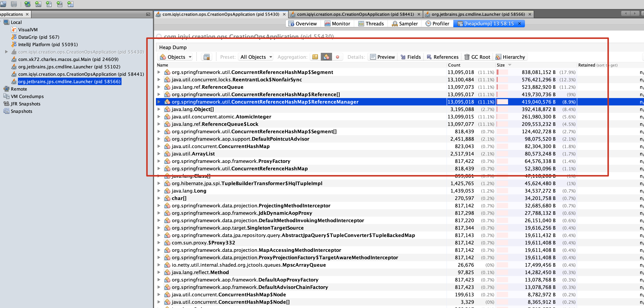This screenshot has height=308, width=644.
Task: Click the VisualVM application icon in tree
Action: [14, 29]
